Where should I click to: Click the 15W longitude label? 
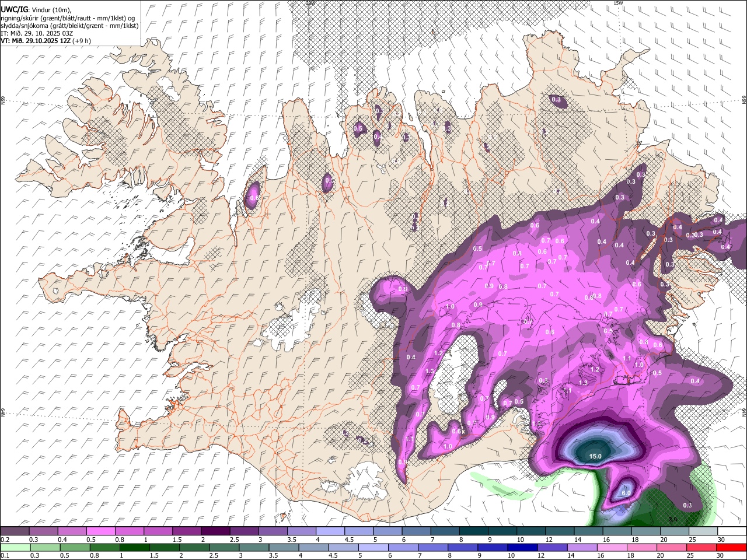[x=618, y=3]
